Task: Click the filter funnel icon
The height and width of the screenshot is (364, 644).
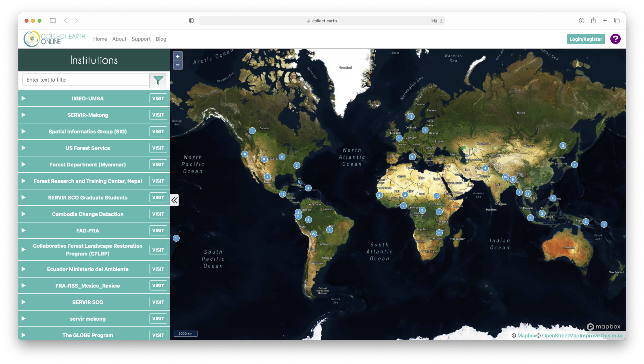Action: tap(157, 80)
